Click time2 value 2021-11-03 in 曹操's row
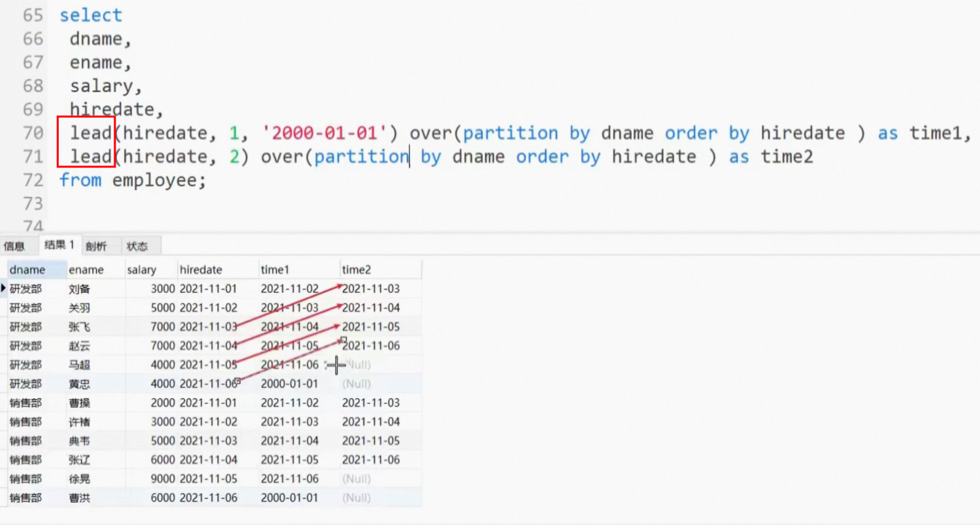This screenshot has width=980, height=525. click(x=371, y=403)
